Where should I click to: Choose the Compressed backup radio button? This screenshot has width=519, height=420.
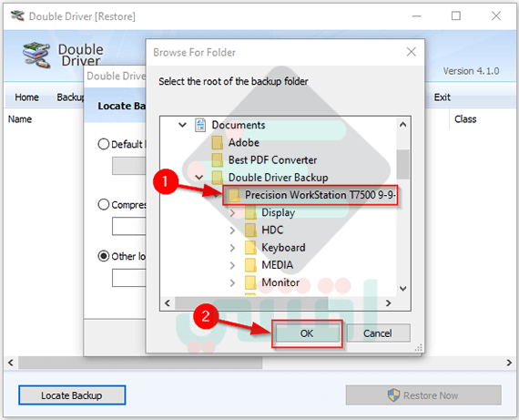tap(104, 204)
